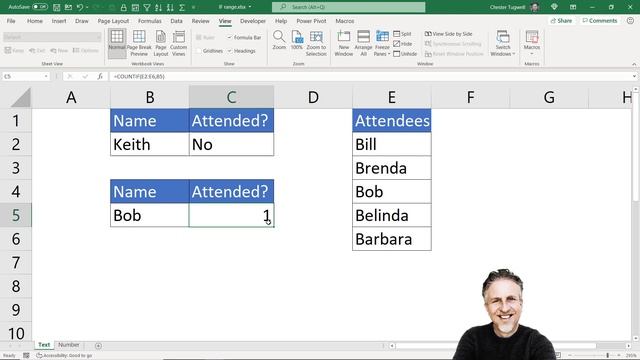
Task: Click the user account avatar
Action: click(x=534, y=7)
